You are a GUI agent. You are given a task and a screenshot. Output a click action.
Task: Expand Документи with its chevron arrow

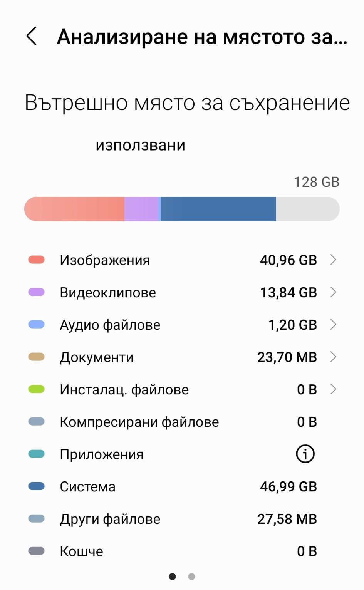(x=333, y=357)
